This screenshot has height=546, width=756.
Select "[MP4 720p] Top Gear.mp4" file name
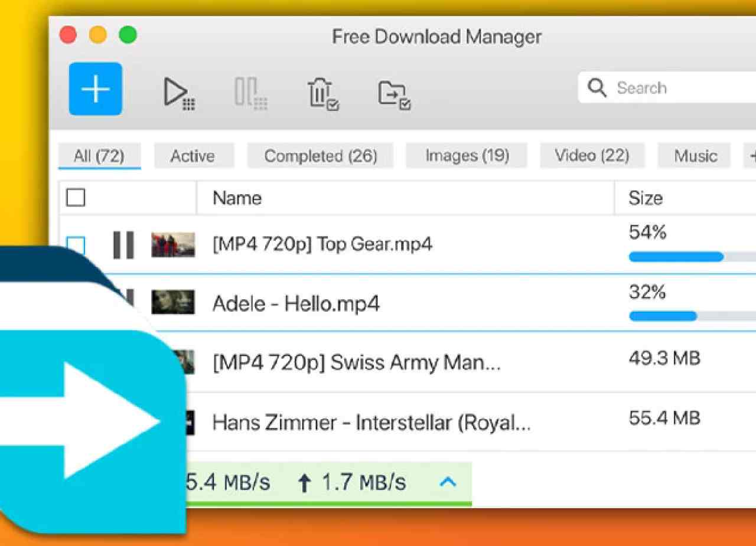click(322, 244)
